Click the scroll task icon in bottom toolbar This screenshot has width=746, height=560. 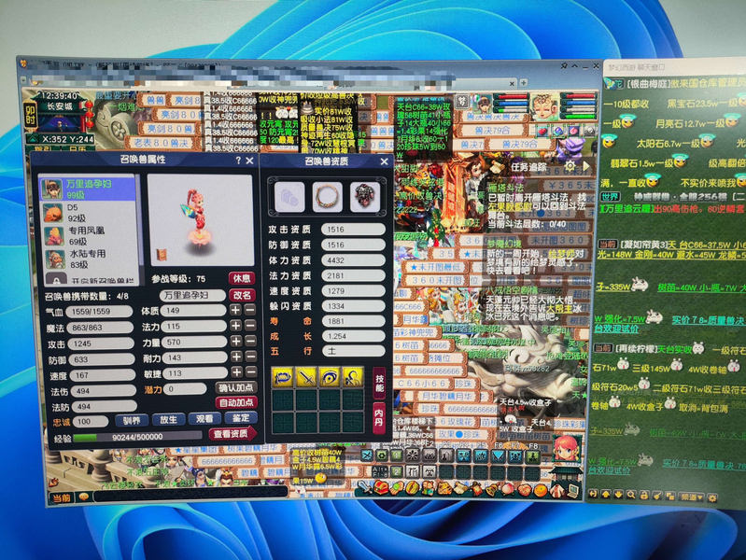click(x=461, y=489)
